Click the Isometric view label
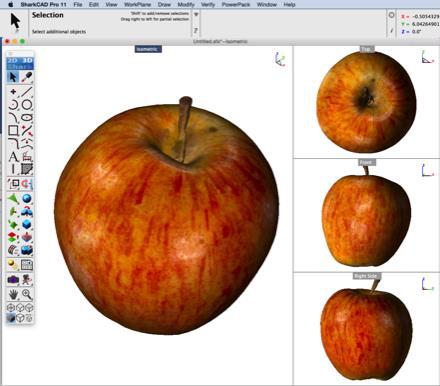This screenshot has width=440, height=386. (x=148, y=49)
